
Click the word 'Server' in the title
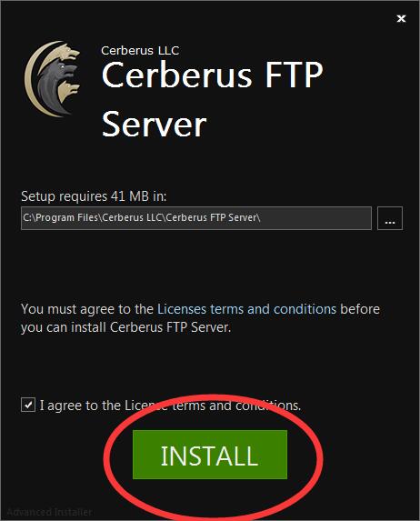pos(154,125)
